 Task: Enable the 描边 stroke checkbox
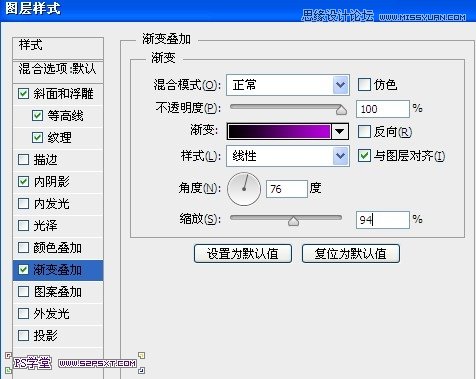tap(23, 160)
